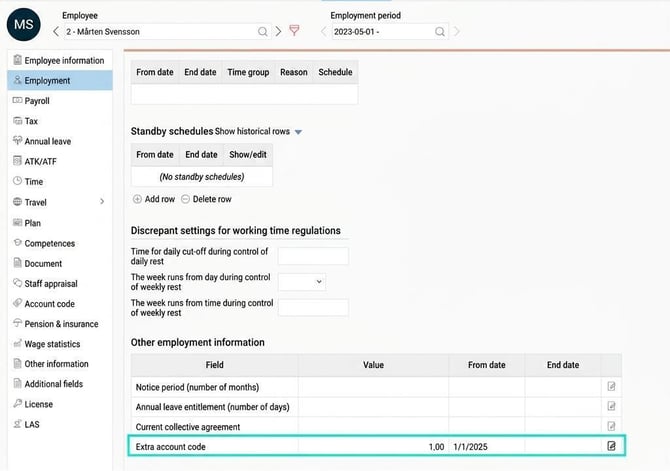Click the Time group column header

tap(248, 72)
